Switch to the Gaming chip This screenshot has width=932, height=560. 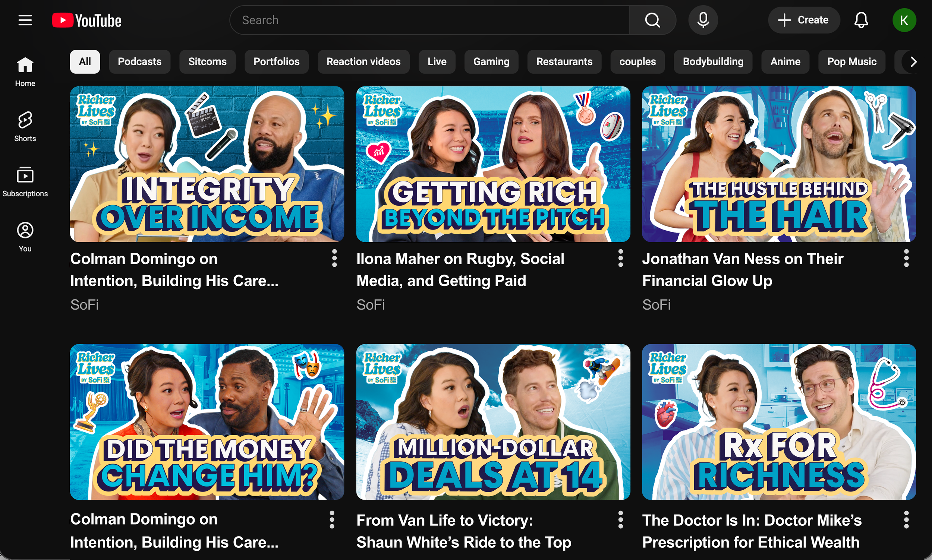click(491, 61)
